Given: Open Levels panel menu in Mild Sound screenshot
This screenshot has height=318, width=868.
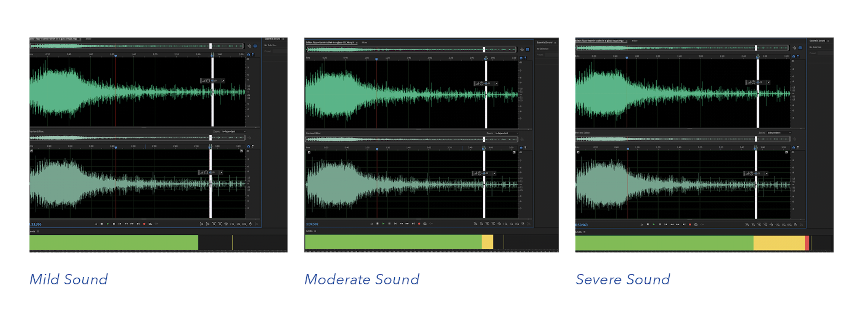Looking at the screenshot, I should click(38, 231).
